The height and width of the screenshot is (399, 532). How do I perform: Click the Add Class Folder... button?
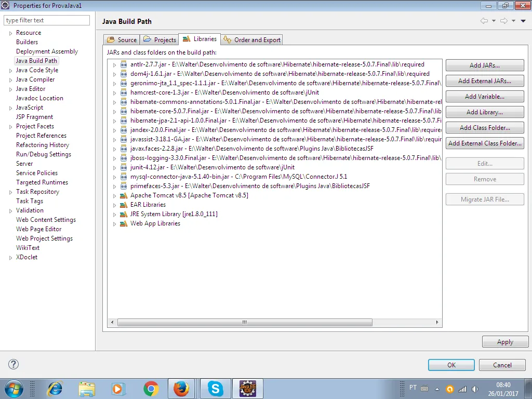click(x=485, y=128)
